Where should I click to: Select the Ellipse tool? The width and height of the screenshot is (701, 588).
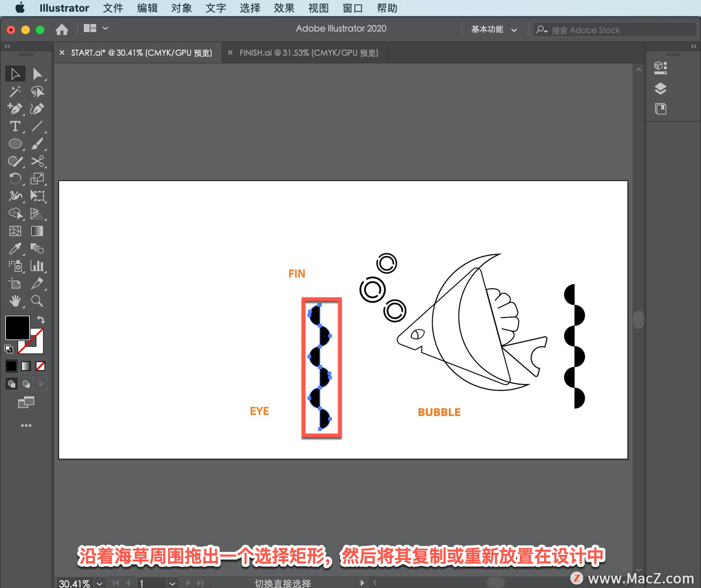(x=15, y=144)
